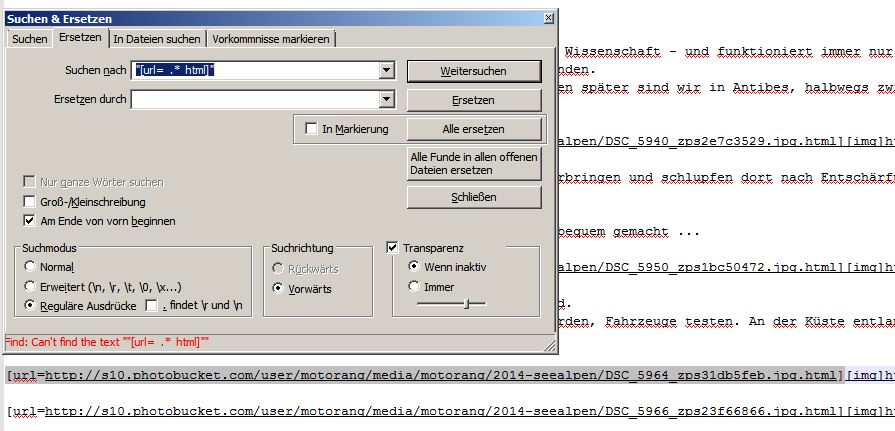This screenshot has width=895, height=431.
Task: Close the Suchen & Ersetzen dialog window
Action: [548, 19]
